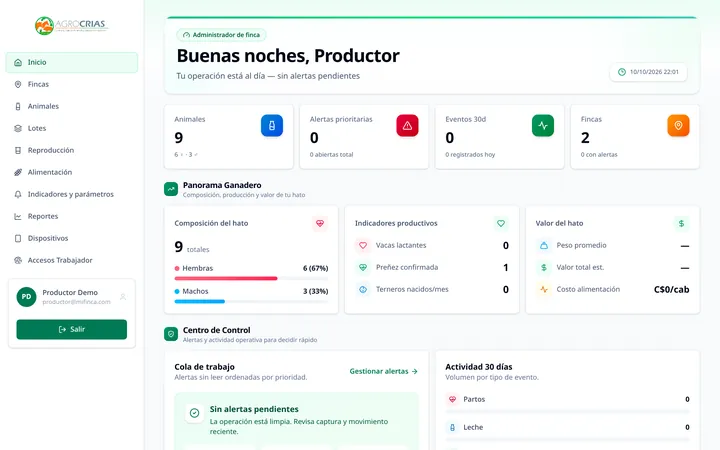Click the dollar icon in Valor del hato header

click(681, 224)
